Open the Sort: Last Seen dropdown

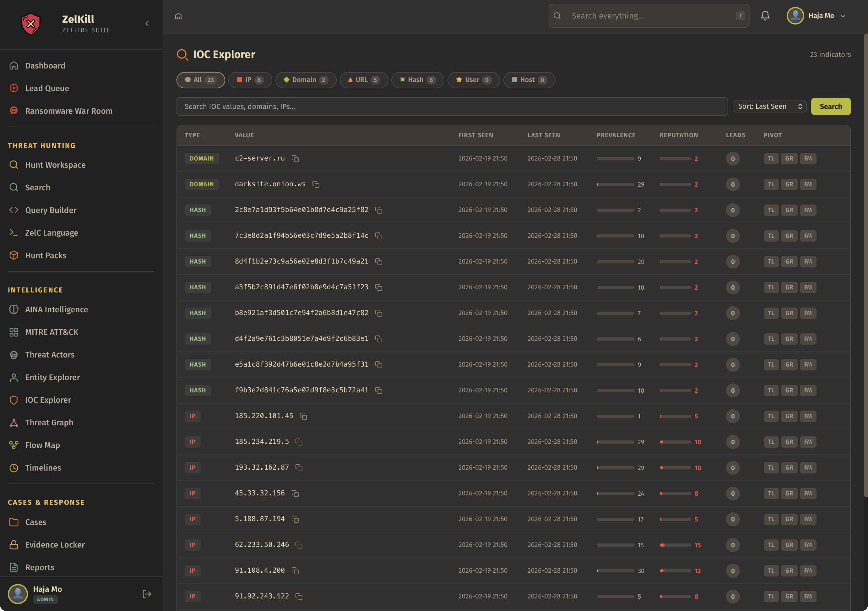pos(769,106)
